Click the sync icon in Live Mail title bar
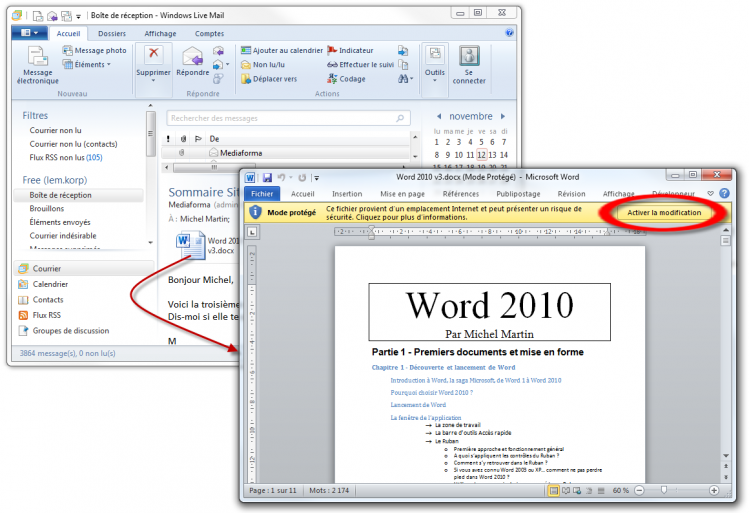Viewport: 749px width, 513px height. click(66, 16)
